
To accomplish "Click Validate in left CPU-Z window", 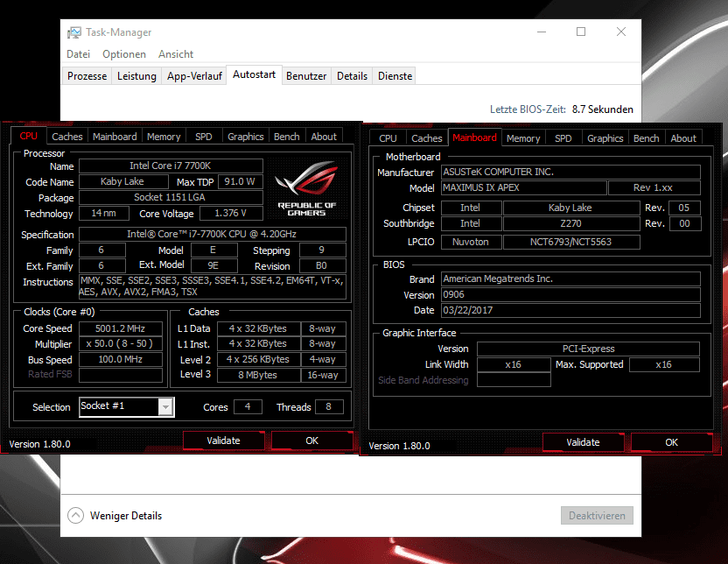I will 223,441.
